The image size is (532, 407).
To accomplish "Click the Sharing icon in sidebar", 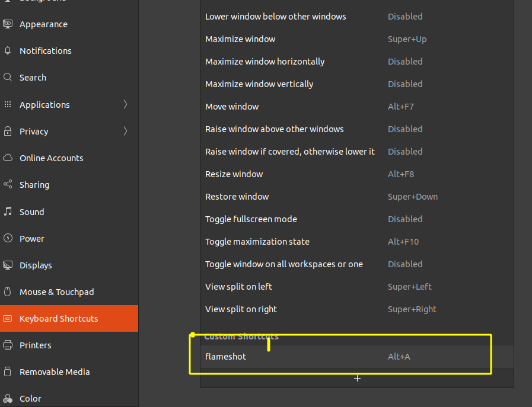I will (x=8, y=184).
